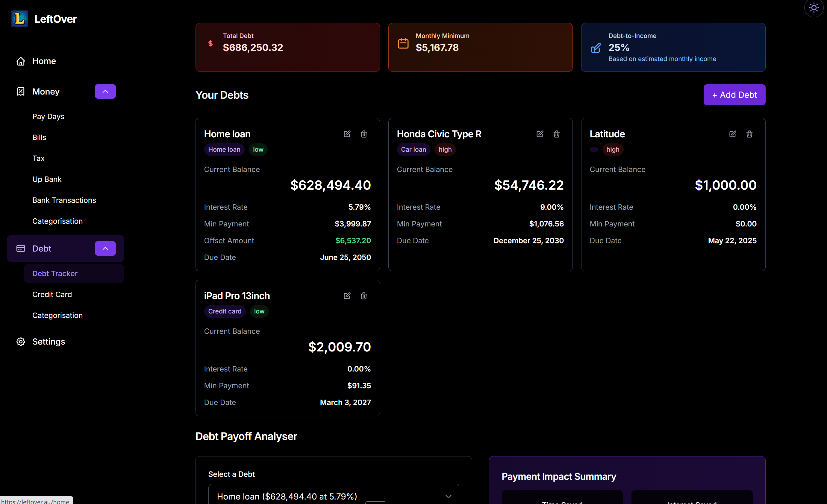The height and width of the screenshot is (504, 827).
Task: Go to the Debt Tracker page
Action: click(55, 273)
